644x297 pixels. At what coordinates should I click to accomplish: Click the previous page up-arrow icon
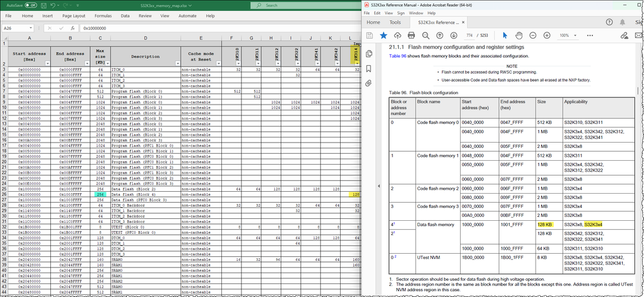pyautogui.click(x=439, y=36)
